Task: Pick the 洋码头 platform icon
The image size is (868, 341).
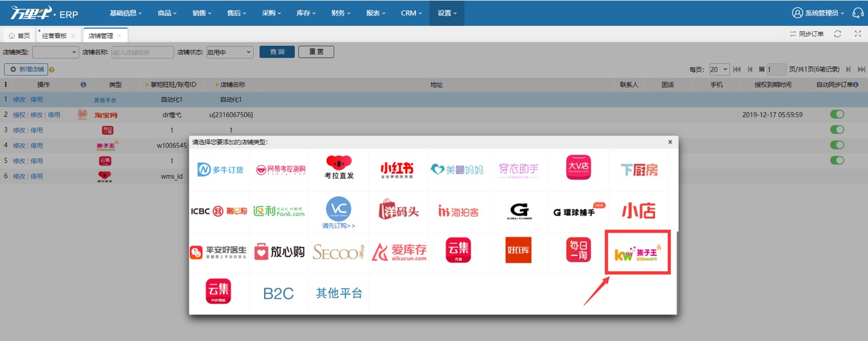Action: (x=398, y=211)
